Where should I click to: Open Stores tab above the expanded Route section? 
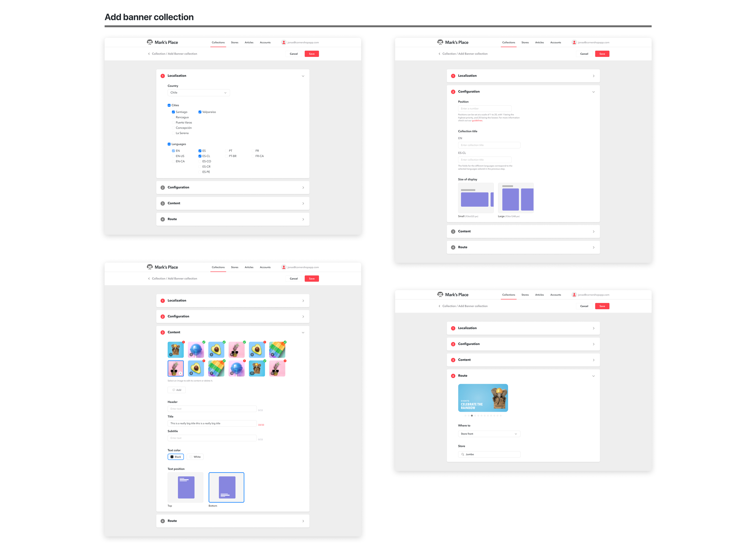click(525, 295)
